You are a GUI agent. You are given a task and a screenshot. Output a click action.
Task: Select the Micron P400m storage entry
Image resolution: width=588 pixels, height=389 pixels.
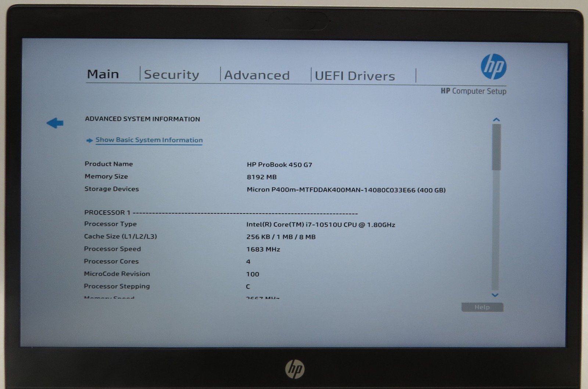[346, 190]
